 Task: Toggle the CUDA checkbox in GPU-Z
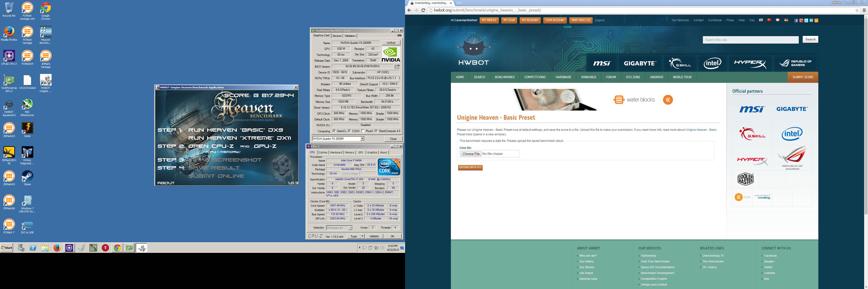[x=349, y=131]
